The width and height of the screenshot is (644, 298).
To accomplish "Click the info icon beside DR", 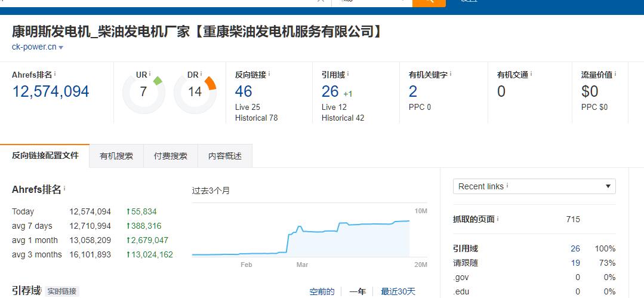I will 201,74.
